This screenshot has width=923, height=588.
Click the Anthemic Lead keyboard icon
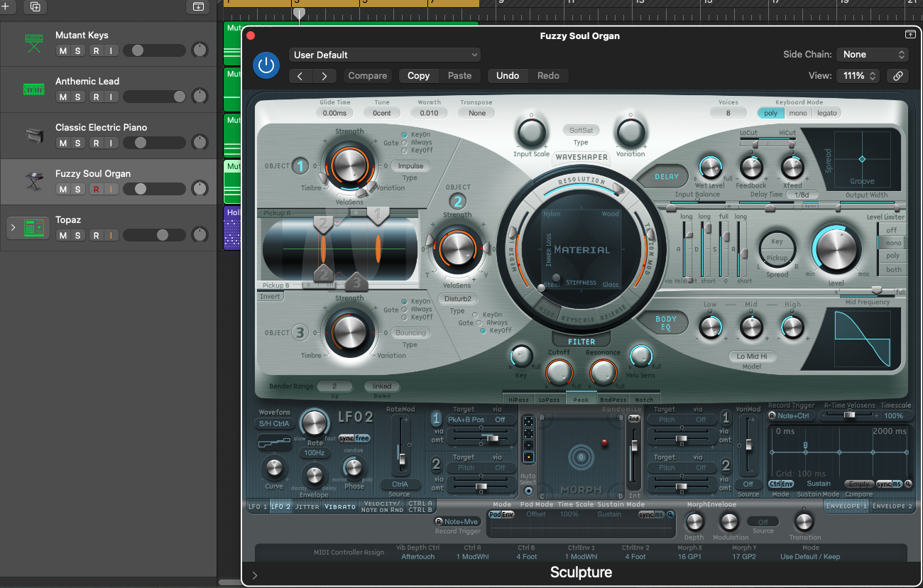pos(33,90)
